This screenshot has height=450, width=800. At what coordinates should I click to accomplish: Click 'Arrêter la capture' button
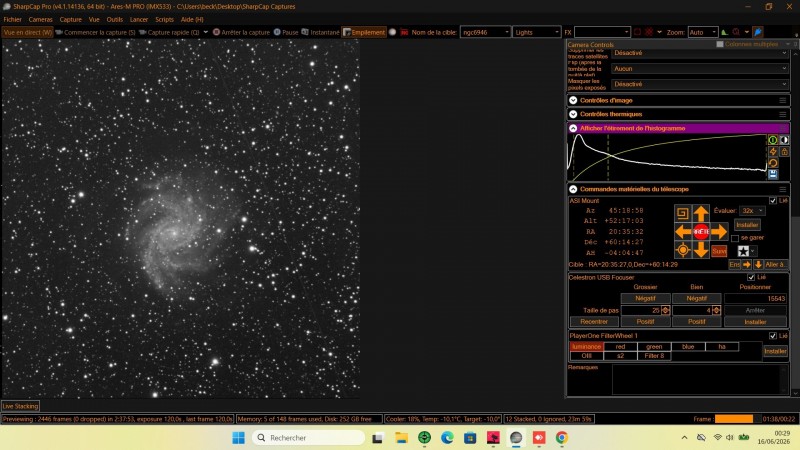click(241, 32)
